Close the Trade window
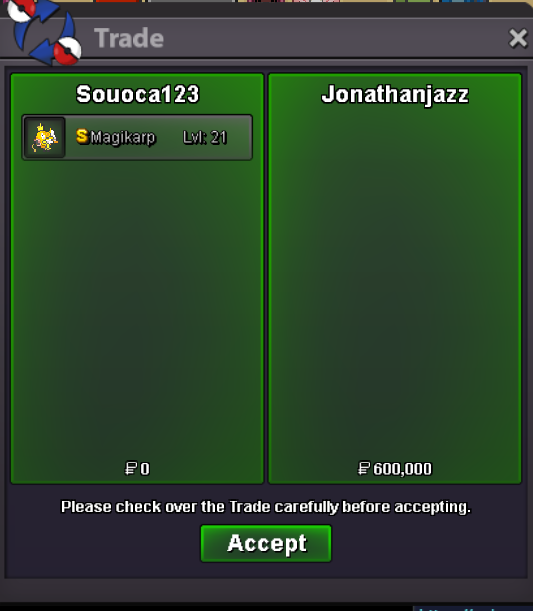Viewport: 533px width, 611px height. coord(518,38)
